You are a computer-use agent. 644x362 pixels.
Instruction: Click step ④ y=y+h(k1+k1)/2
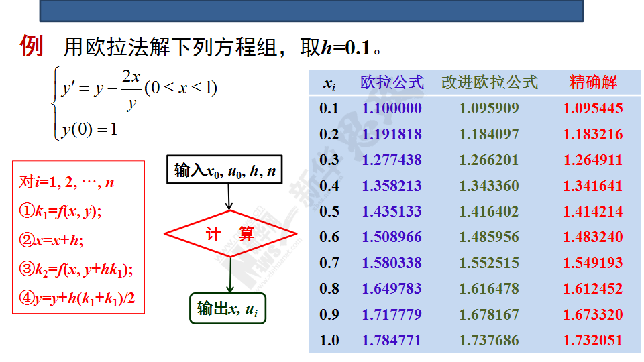76,298
